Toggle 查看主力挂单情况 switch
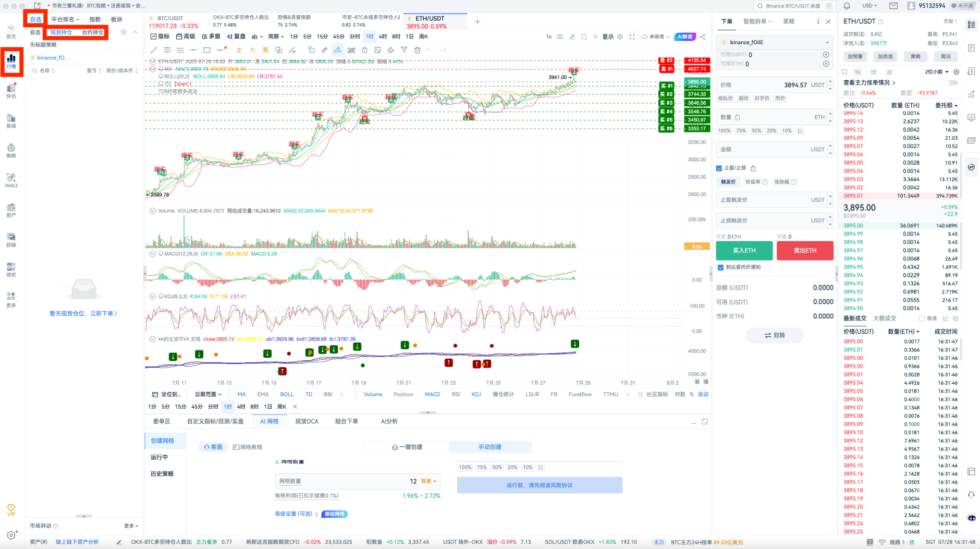Viewport: 980px width, 549px height. tap(951, 83)
